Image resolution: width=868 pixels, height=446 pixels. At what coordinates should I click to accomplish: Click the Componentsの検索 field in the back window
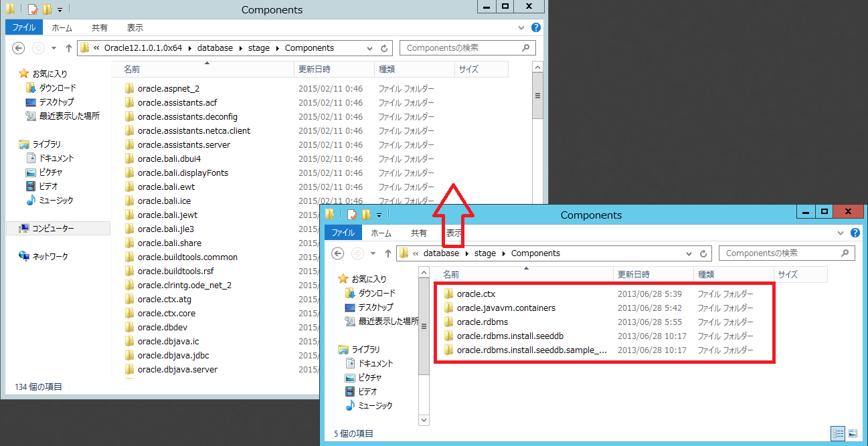click(462, 48)
